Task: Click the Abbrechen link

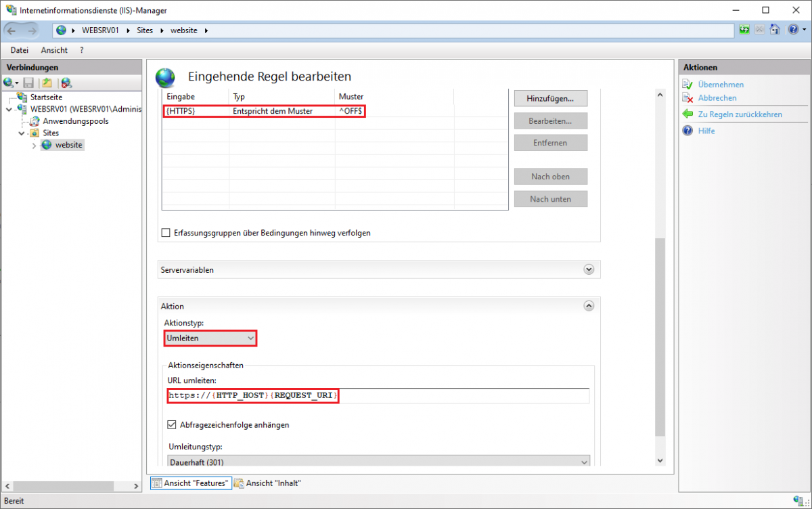Action: (717, 98)
